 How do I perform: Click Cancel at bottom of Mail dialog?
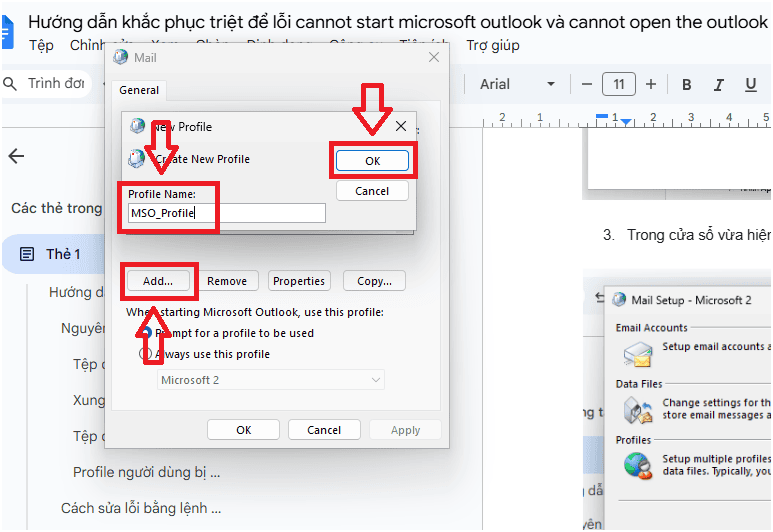click(324, 430)
